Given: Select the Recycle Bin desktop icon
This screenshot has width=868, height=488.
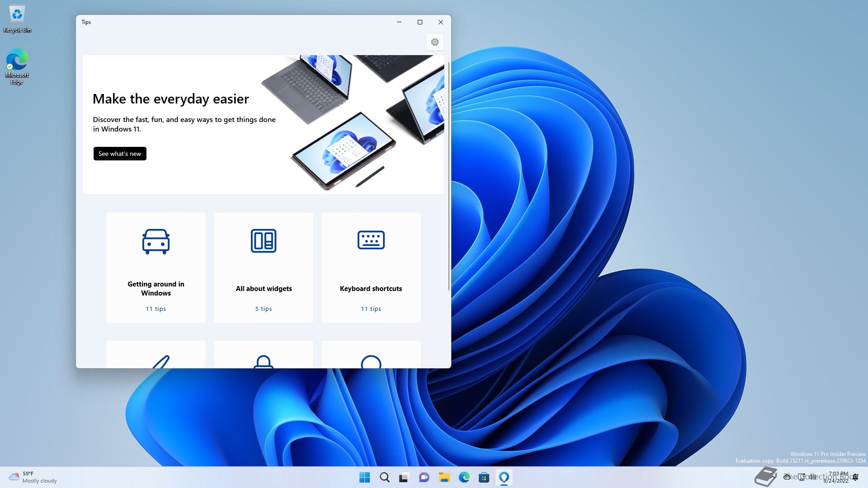Looking at the screenshot, I should pos(17,19).
